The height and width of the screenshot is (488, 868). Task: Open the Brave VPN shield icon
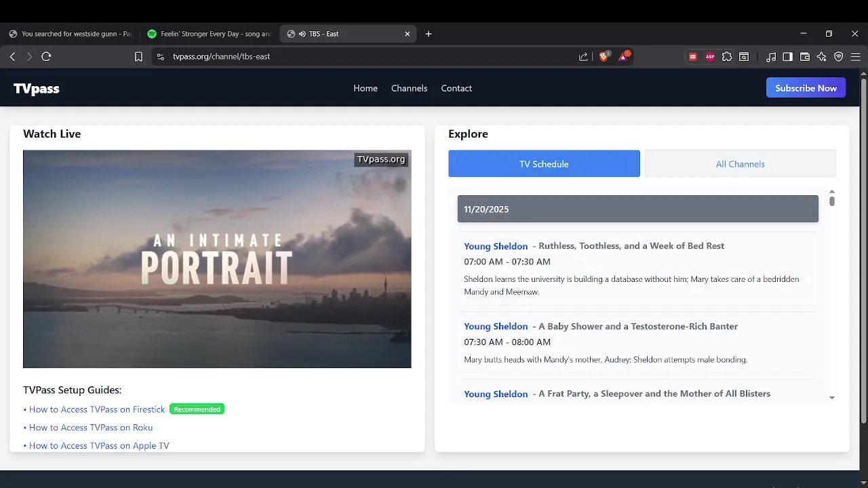(x=839, y=57)
